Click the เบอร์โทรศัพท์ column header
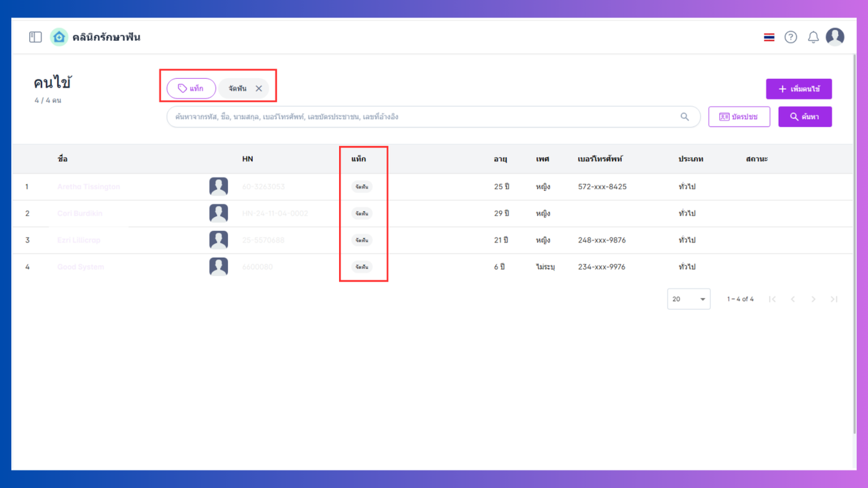The width and height of the screenshot is (868, 488). click(600, 159)
